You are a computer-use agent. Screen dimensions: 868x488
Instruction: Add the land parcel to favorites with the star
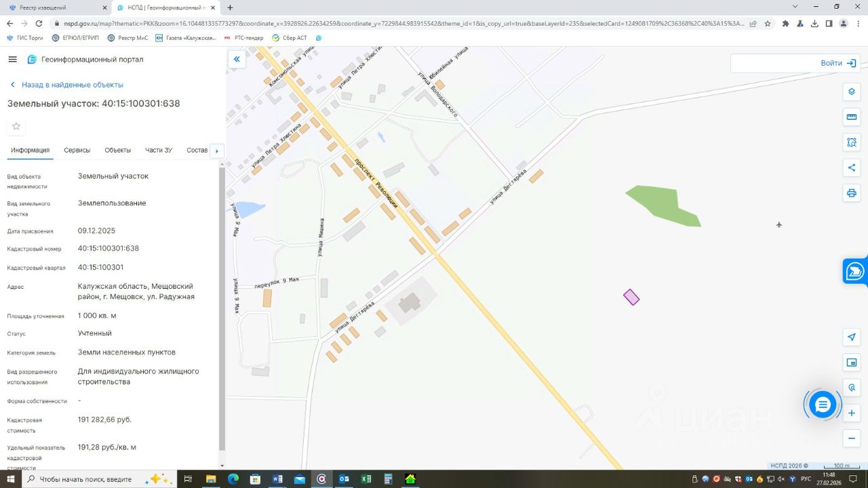16,126
